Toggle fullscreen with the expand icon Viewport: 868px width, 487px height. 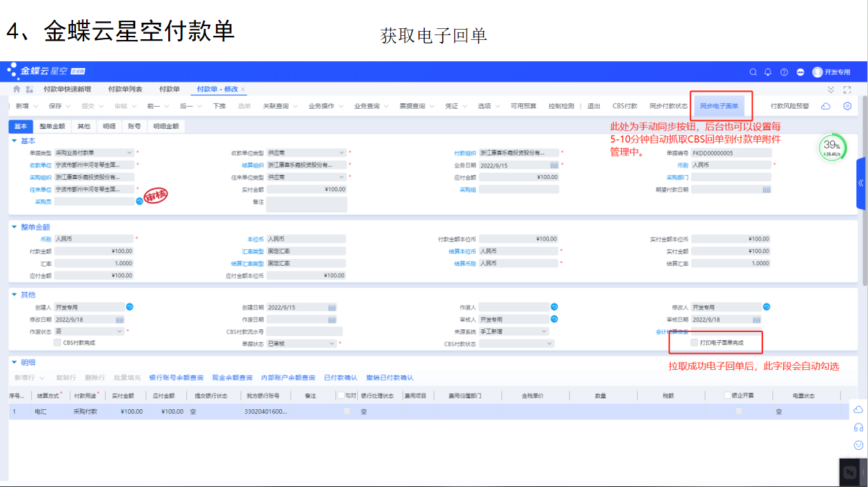pos(847,90)
